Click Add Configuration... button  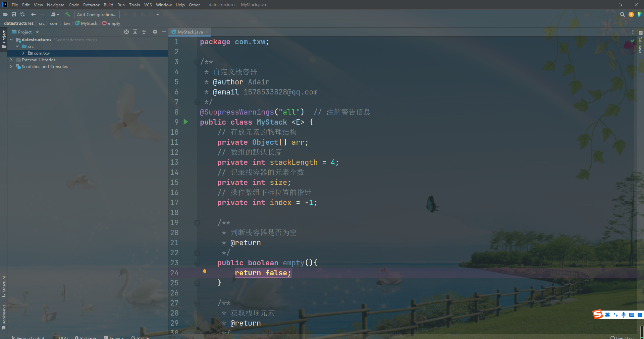(x=97, y=14)
